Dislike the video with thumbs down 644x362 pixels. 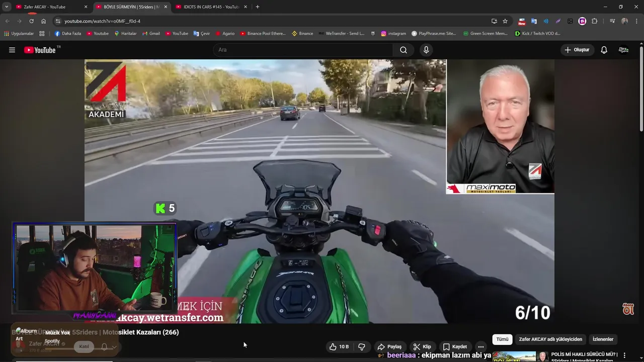[x=362, y=346]
